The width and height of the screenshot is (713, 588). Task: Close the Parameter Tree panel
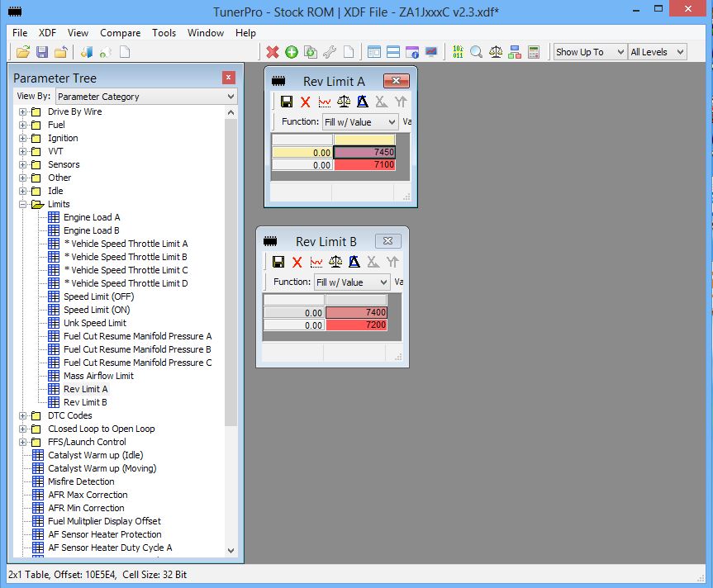tap(228, 78)
